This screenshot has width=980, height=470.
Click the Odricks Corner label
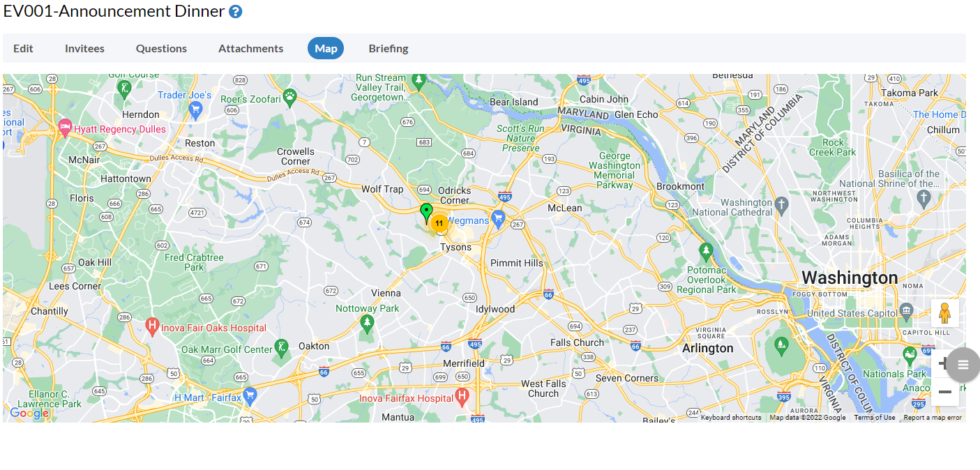(x=454, y=195)
